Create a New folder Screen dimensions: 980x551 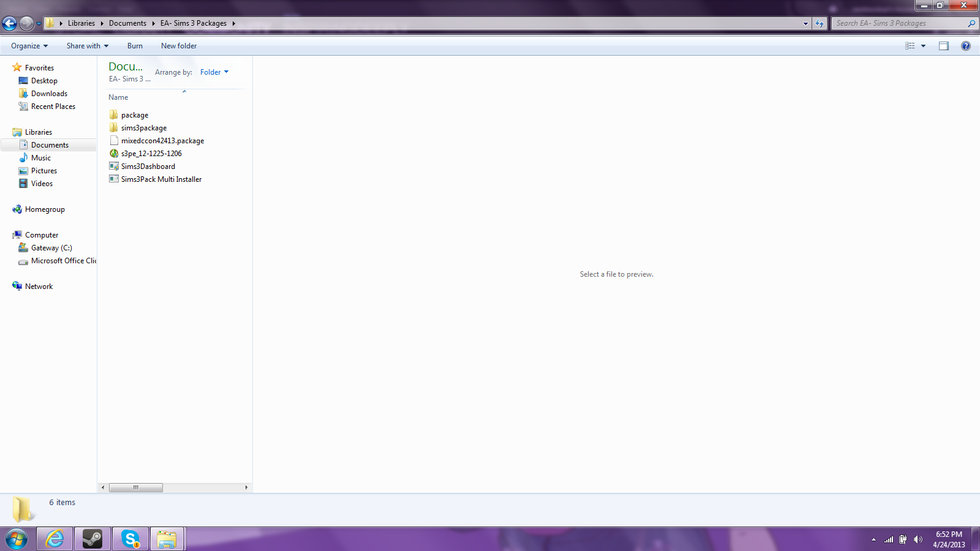179,46
